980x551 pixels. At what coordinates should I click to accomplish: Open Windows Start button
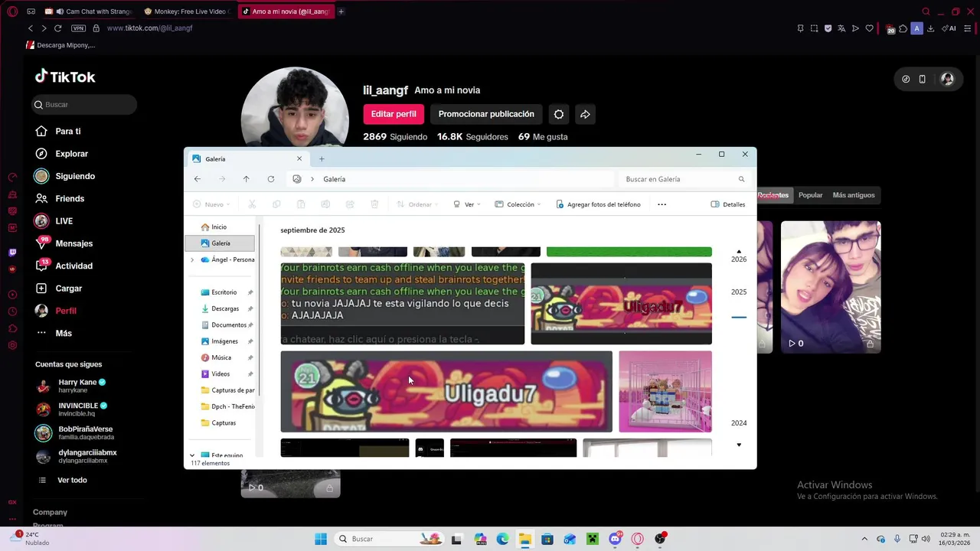321,539
